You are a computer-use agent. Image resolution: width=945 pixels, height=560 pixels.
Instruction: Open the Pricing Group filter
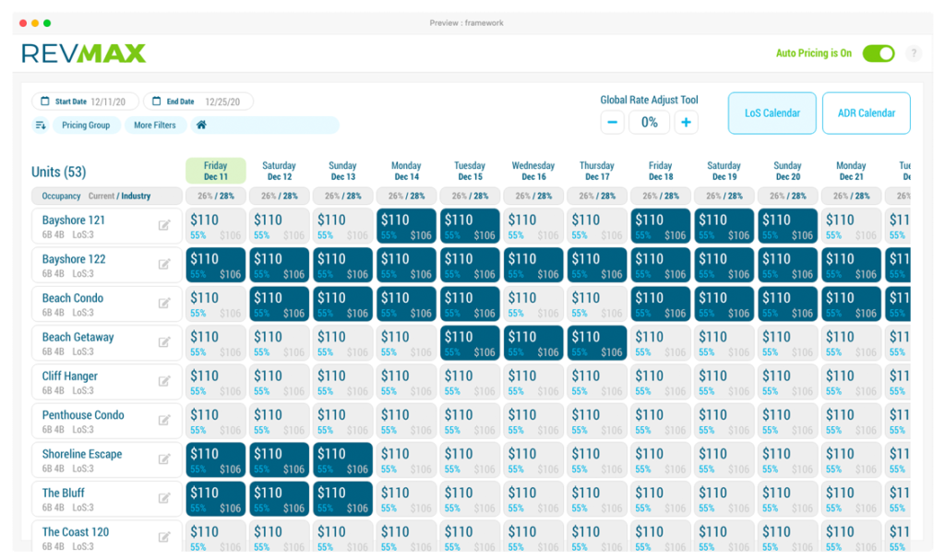coord(86,125)
